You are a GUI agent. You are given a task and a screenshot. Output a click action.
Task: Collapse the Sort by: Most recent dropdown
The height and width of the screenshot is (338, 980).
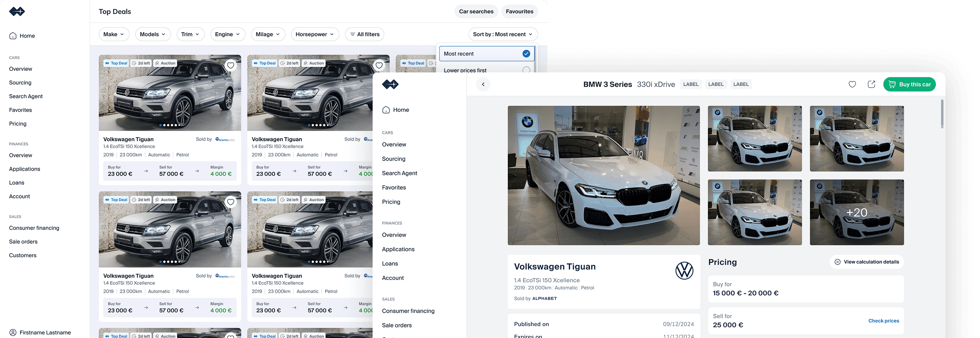tap(503, 34)
